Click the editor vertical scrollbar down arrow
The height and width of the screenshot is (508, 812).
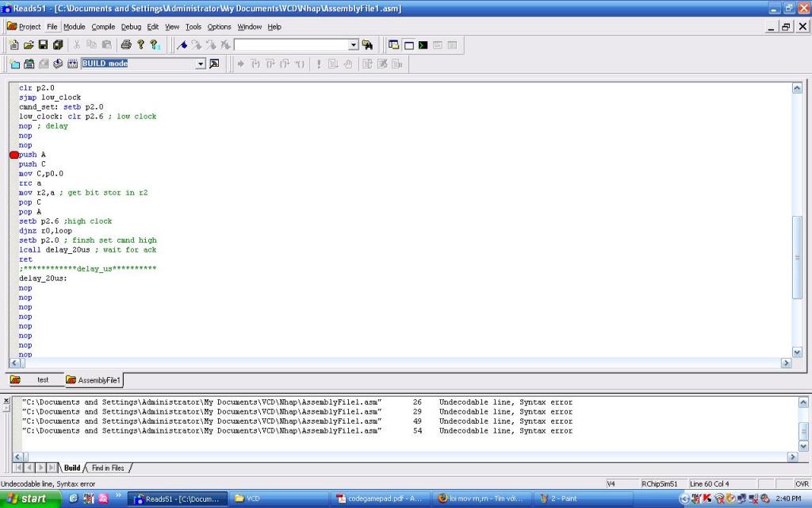(797, 352)
